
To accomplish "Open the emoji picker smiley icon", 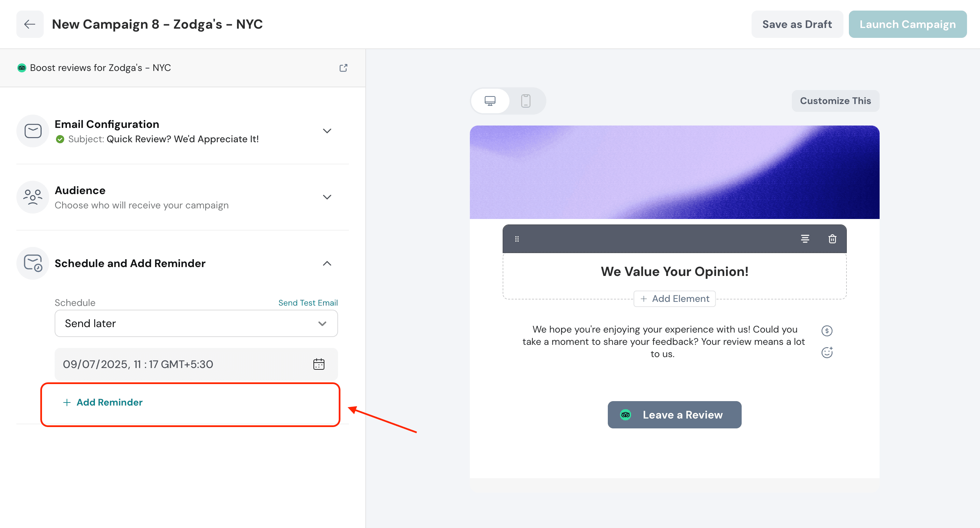I will click(826, 352).
